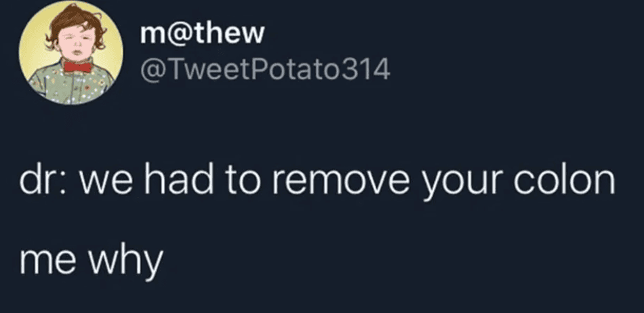Click the display name m@thew
This screenshot has width=644, height=313.
[202, 33]
